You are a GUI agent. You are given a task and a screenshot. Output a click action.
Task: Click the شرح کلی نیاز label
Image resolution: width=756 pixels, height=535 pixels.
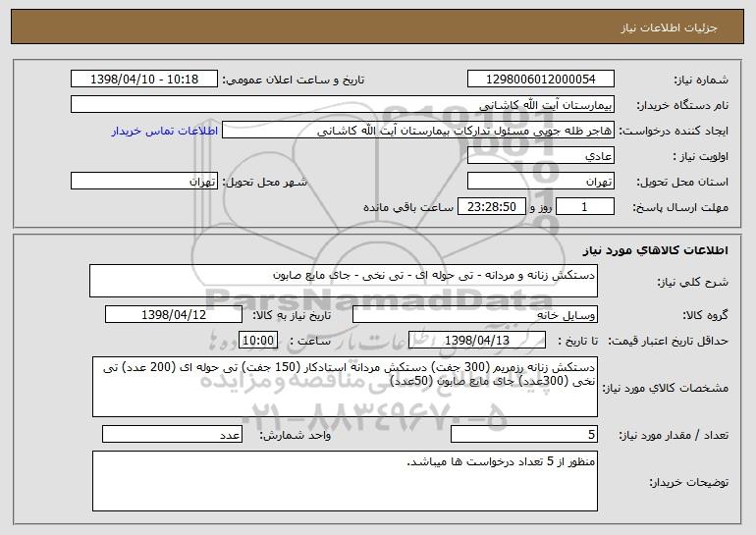[693, 282]
